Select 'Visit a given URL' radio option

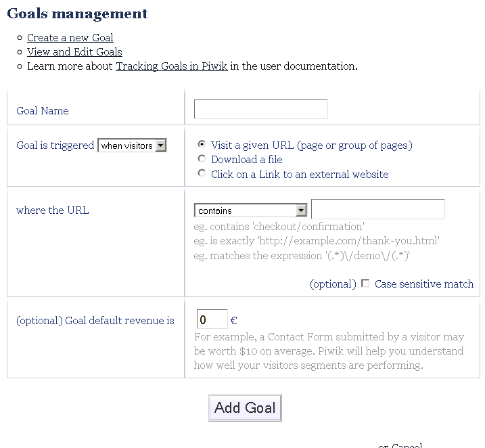202,145
